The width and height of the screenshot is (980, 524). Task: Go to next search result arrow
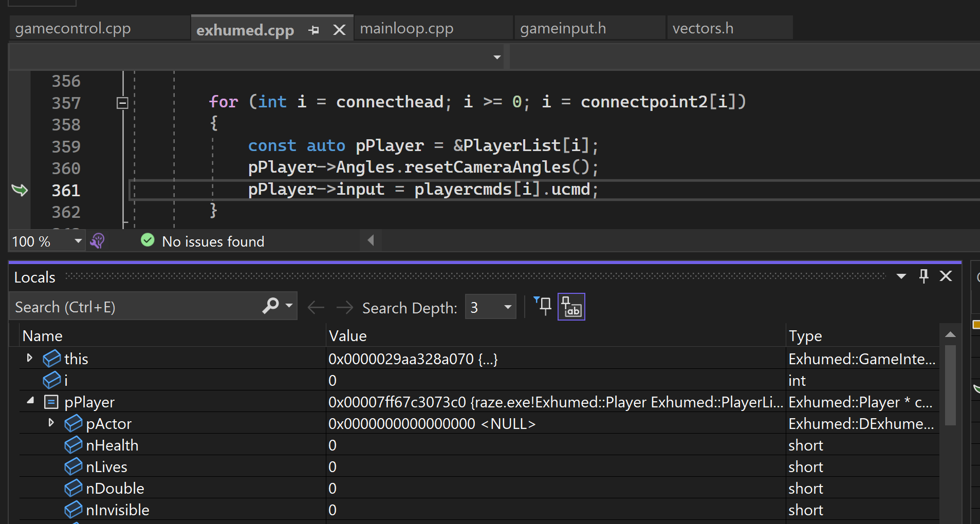click(345, 307)
